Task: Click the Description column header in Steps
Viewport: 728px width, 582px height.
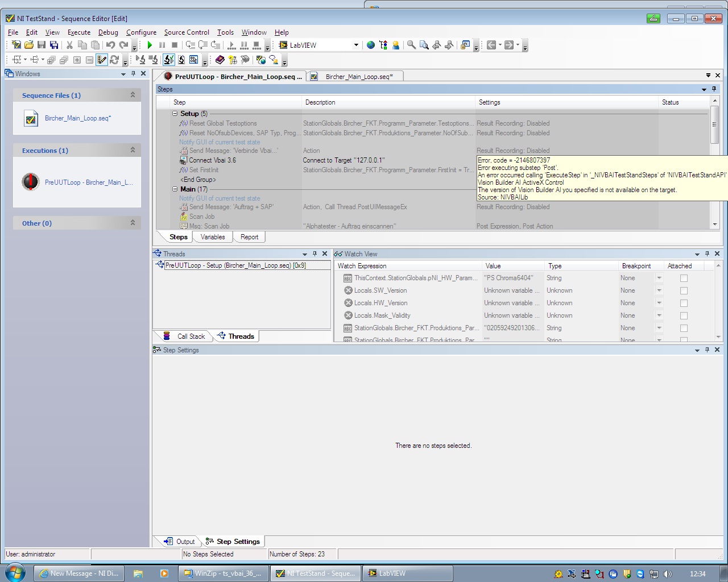Action: pos(388,102)
